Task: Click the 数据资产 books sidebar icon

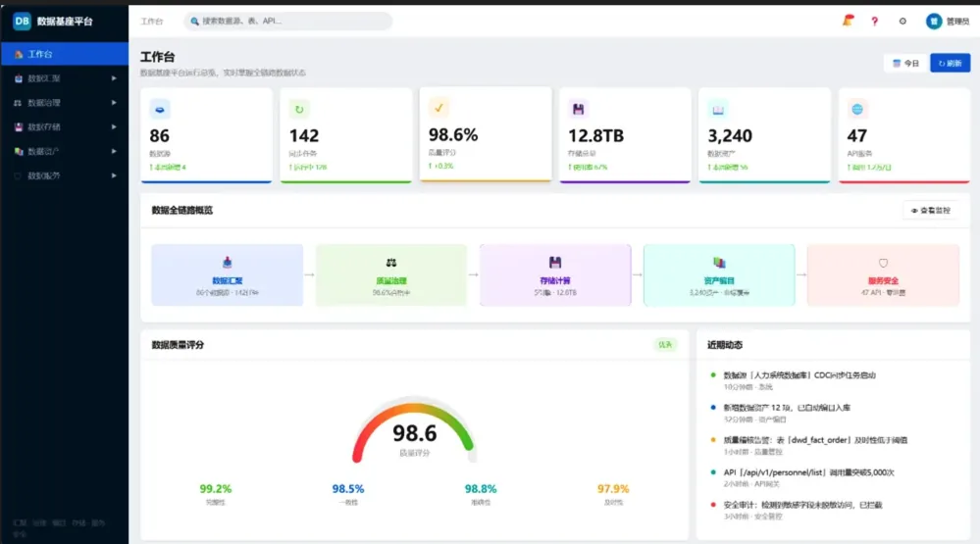Action: [x=18, y=152]
